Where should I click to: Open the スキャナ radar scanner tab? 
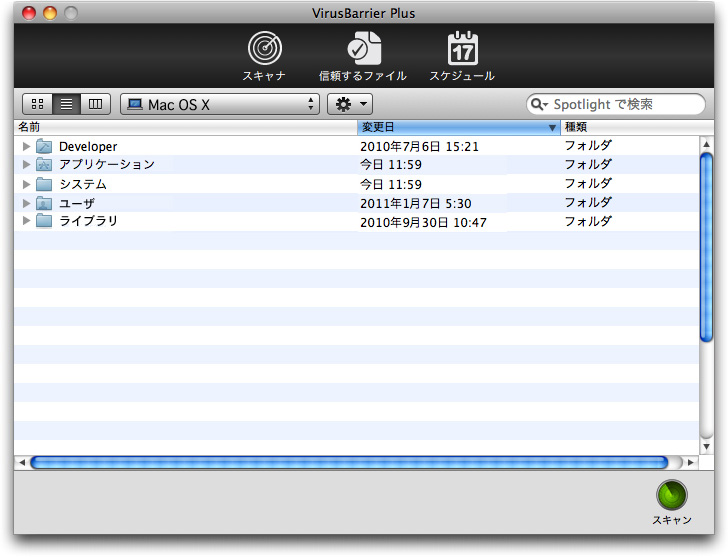[264, 56]
